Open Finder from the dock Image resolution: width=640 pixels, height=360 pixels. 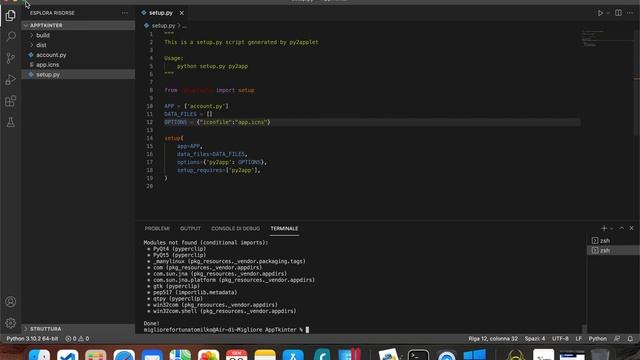40,354
